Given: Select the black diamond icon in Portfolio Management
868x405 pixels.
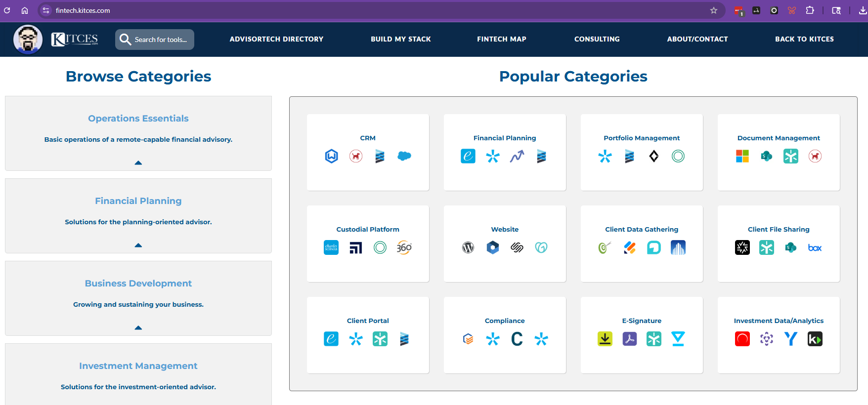Looking at the screenshot, I should tap(654, 156).
